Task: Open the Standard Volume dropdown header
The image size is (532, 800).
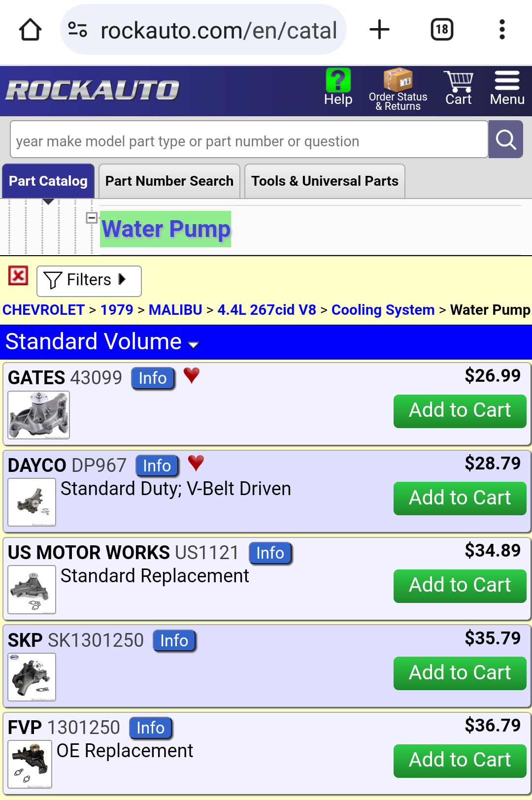Action: [266, 342]
